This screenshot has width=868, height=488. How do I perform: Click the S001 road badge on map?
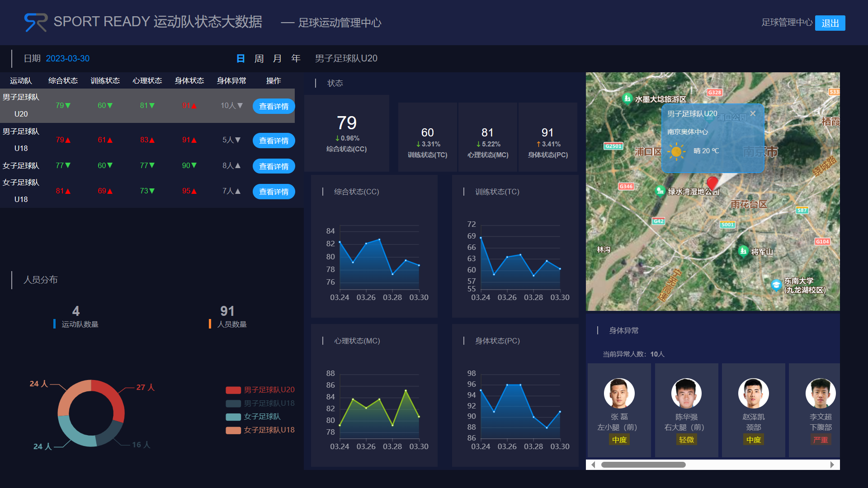[727, 225]
